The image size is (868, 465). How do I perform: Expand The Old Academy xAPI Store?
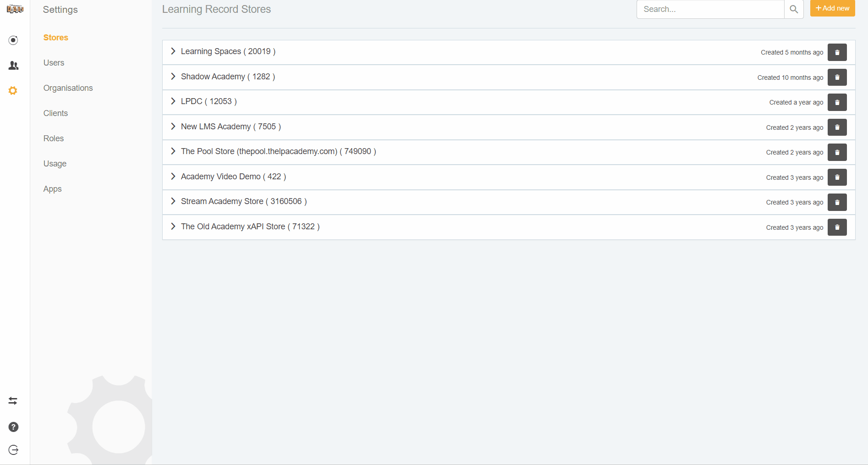(173, 226)
